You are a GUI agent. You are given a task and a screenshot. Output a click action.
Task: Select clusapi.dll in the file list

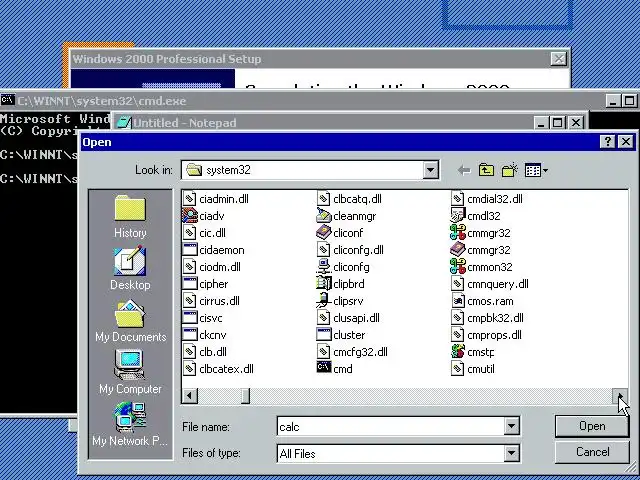tap(348, 318)
